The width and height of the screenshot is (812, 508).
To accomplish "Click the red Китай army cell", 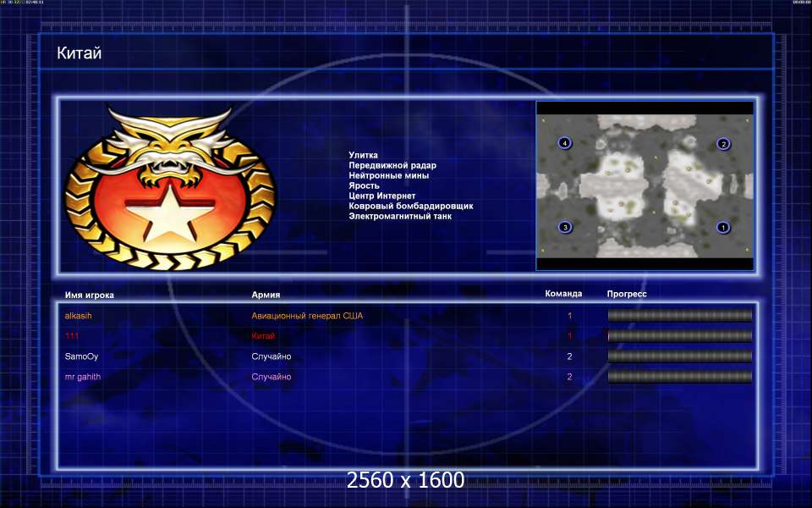I will [263, 336].
